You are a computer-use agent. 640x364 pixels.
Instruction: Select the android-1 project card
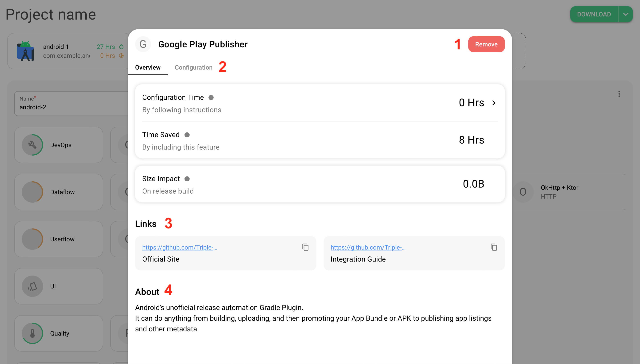(x=68, y=51)
